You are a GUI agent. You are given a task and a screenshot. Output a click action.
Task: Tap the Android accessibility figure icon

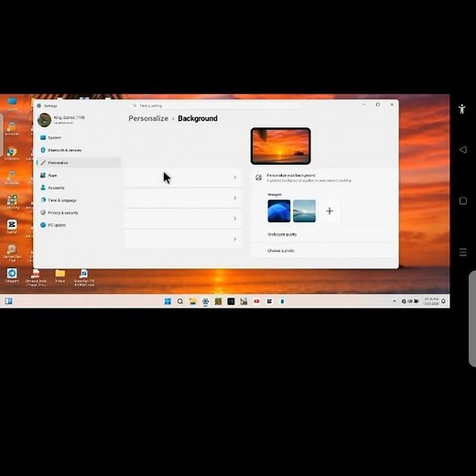point(462,109)
